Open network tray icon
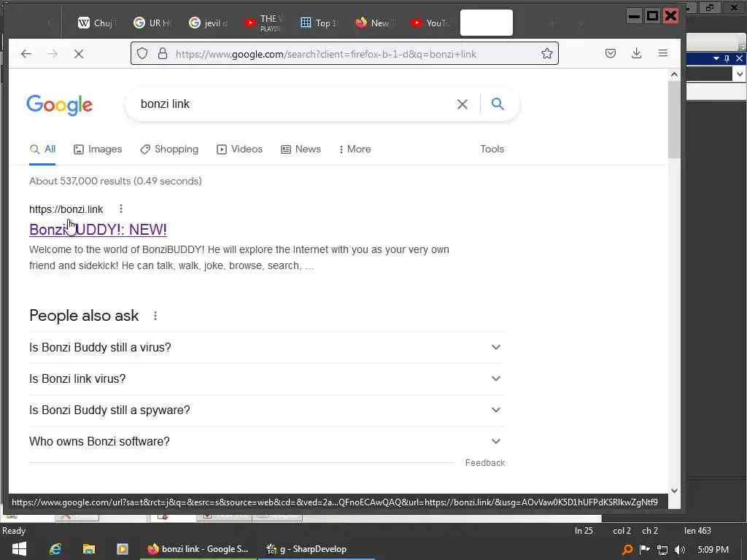747x560 pixels. coord(662,550)
